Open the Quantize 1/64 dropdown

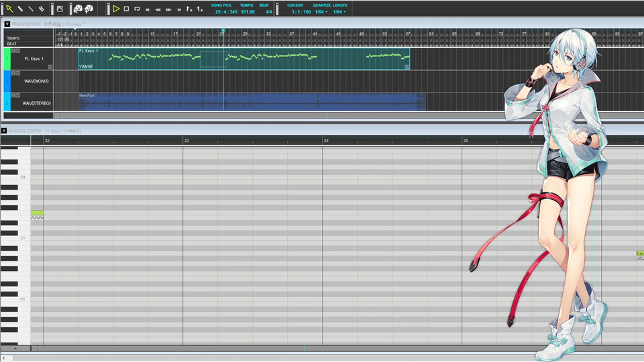click(x=321, y=12)
